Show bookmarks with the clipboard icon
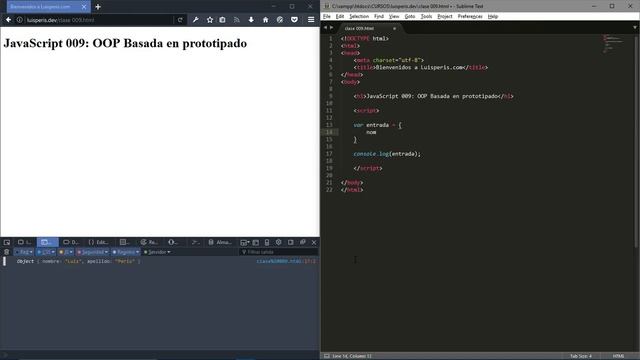 click(x=222, y=20)
